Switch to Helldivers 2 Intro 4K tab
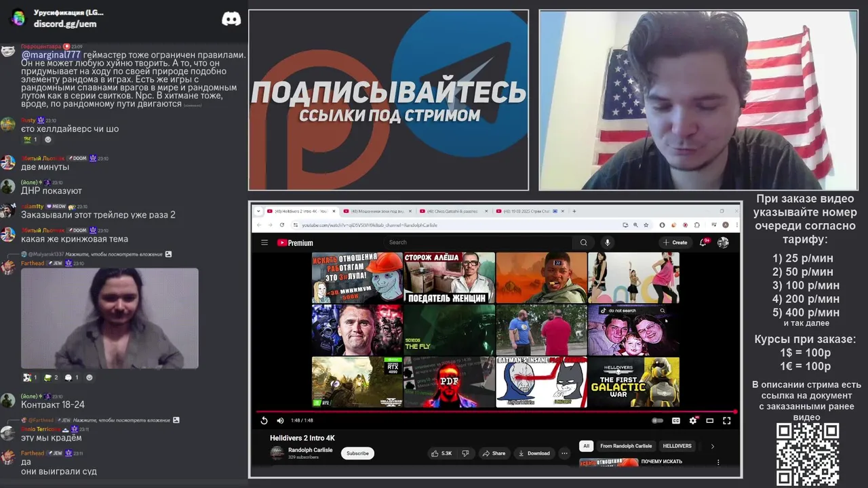868x488 pixels. click(x=300, y=211)
